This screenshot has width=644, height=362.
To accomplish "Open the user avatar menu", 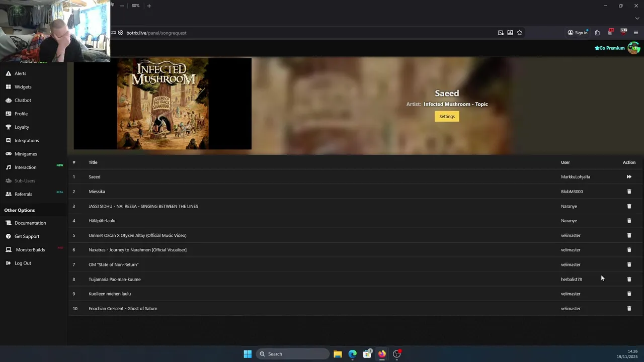I will (x=633, y=48).
